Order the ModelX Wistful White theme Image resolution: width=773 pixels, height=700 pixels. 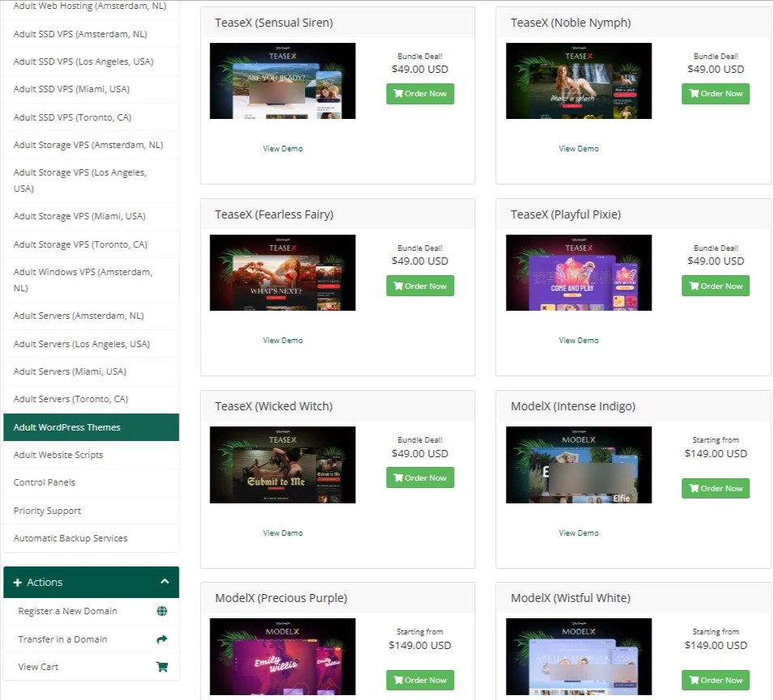716,680
